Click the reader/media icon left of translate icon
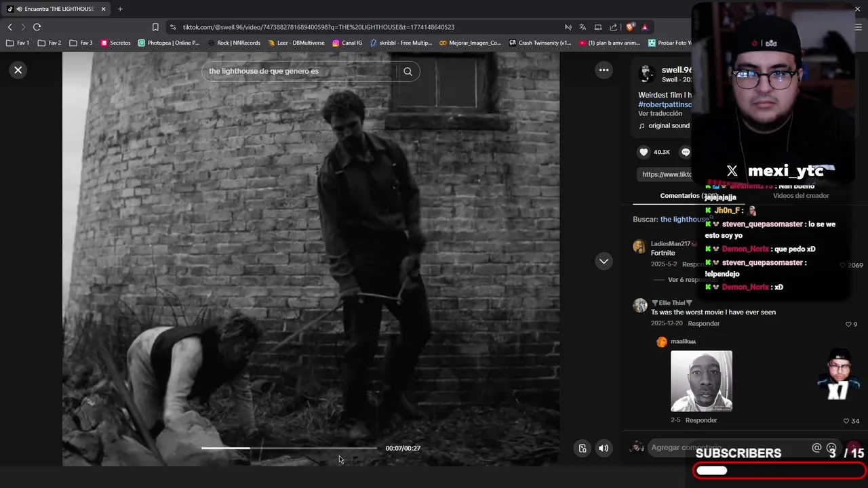This screenshot has width=868, height=488. click(568, 27)
